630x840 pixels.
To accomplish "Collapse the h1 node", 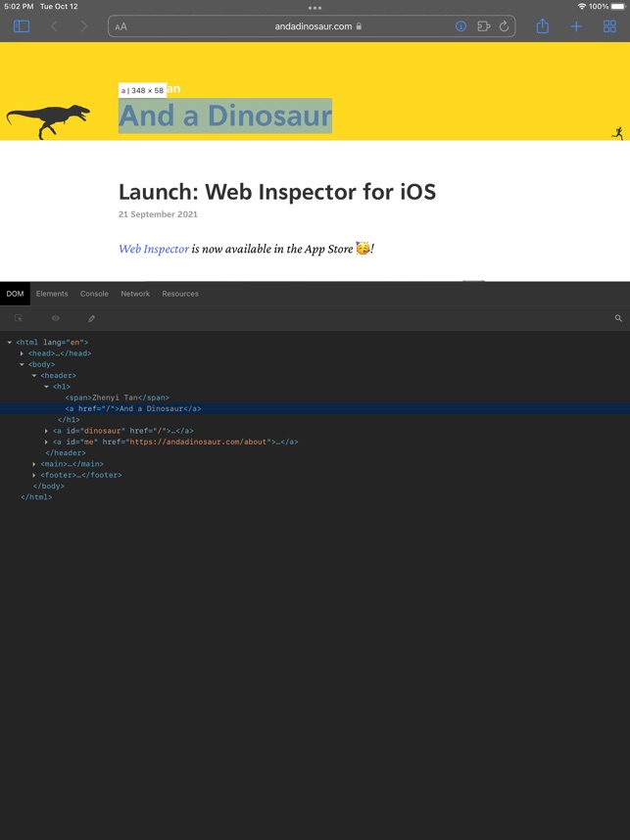I will click(x=47, y=387).
